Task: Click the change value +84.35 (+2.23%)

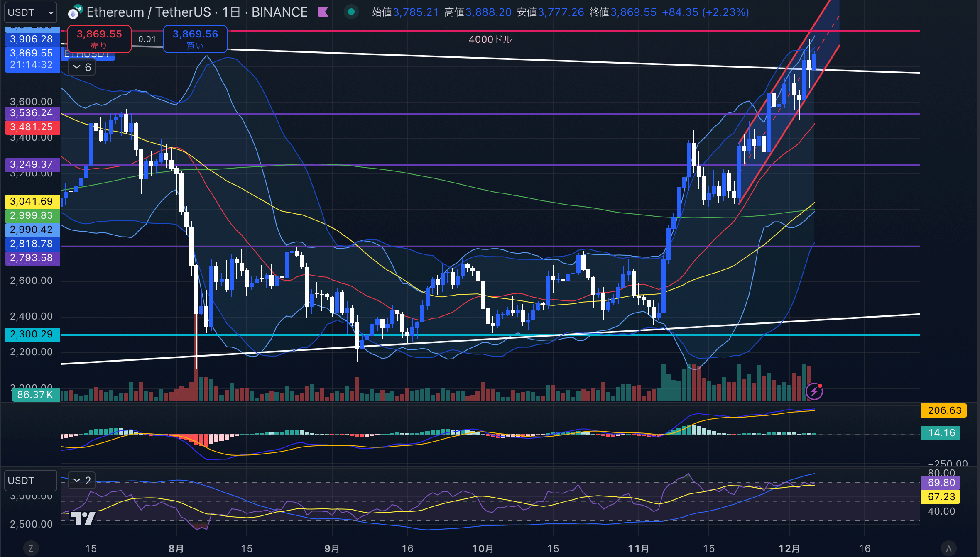Action: tap(706, 12)
